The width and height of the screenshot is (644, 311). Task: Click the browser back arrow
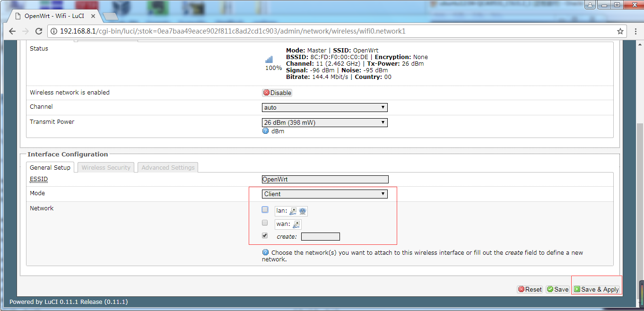point(12,31)
